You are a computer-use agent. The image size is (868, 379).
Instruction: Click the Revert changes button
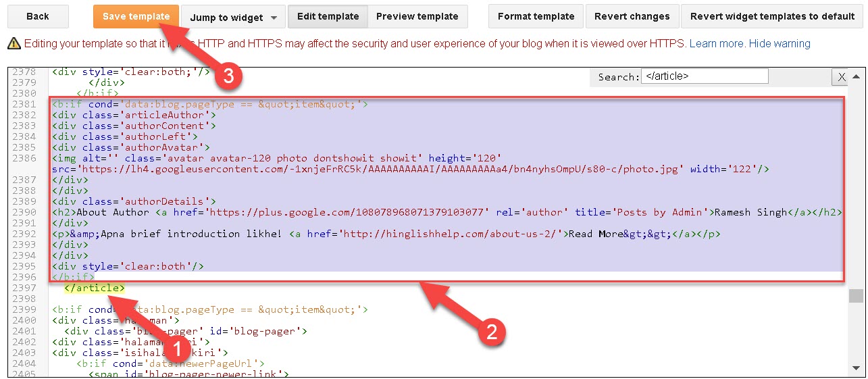point(632,16)
